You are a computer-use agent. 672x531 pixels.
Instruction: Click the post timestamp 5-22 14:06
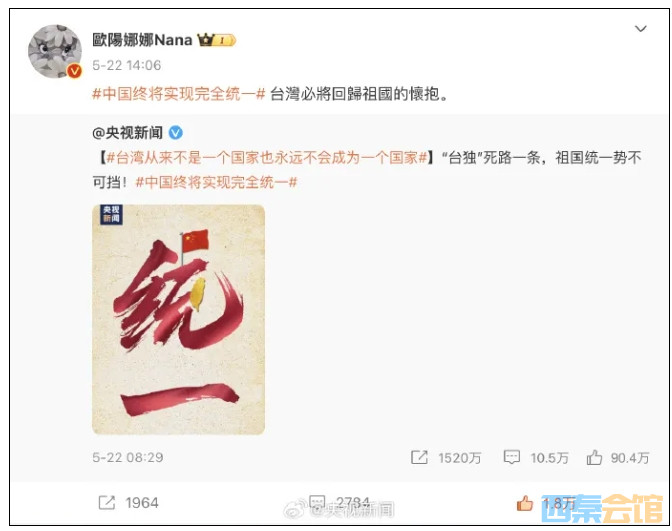coord(127,65)
